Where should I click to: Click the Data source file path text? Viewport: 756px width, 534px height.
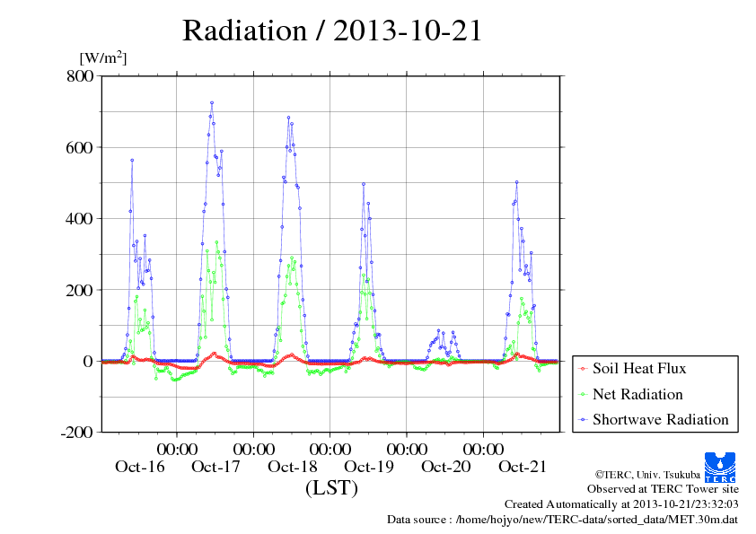pos(563,520)
